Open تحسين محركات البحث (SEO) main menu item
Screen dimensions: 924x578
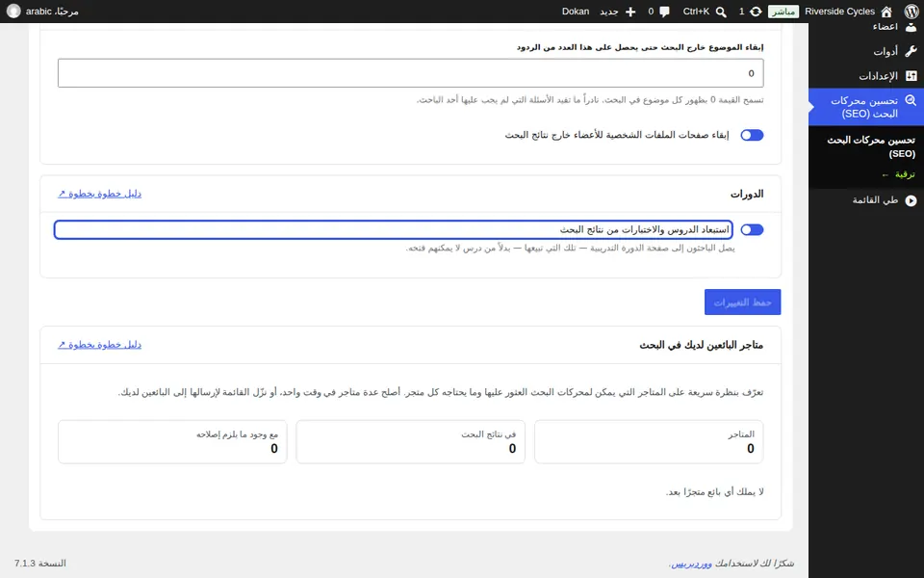[x=866, y=107]
